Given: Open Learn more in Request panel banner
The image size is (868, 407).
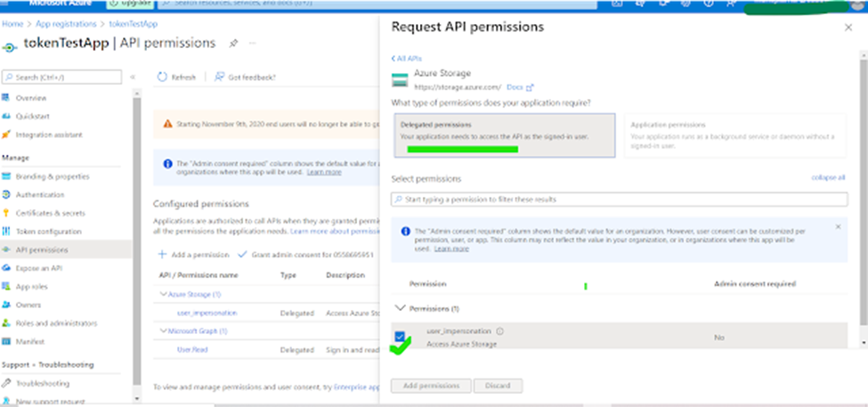Looking at the screenshot, I should (451, 249).
